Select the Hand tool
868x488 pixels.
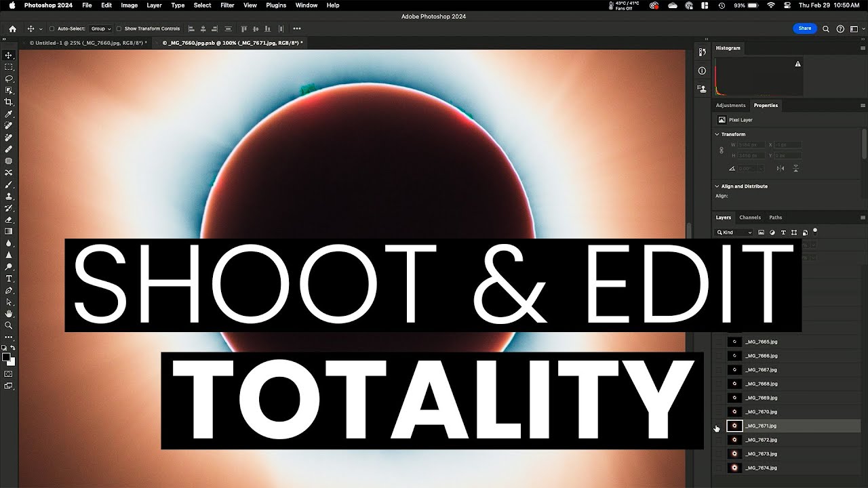pyautogui.click(x=9, y=314)
